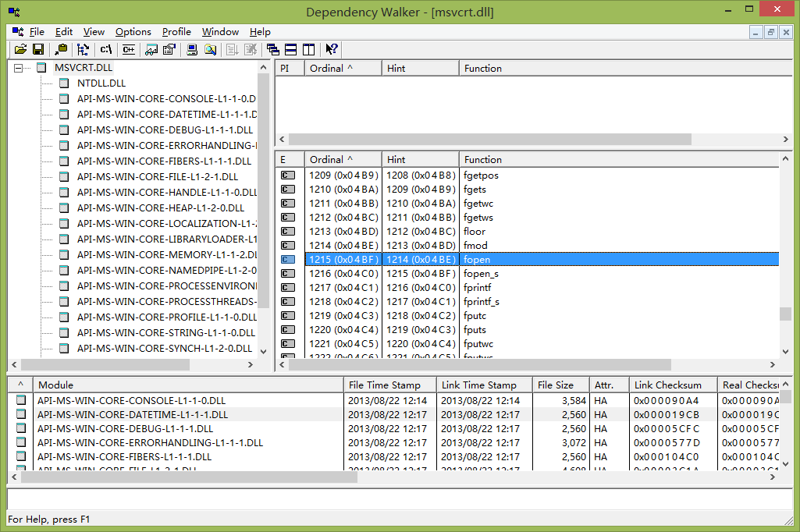This screenshot has width=800, height=532.
Task: Click the Start Profiling toolbar icon
Action: [233, 49]
